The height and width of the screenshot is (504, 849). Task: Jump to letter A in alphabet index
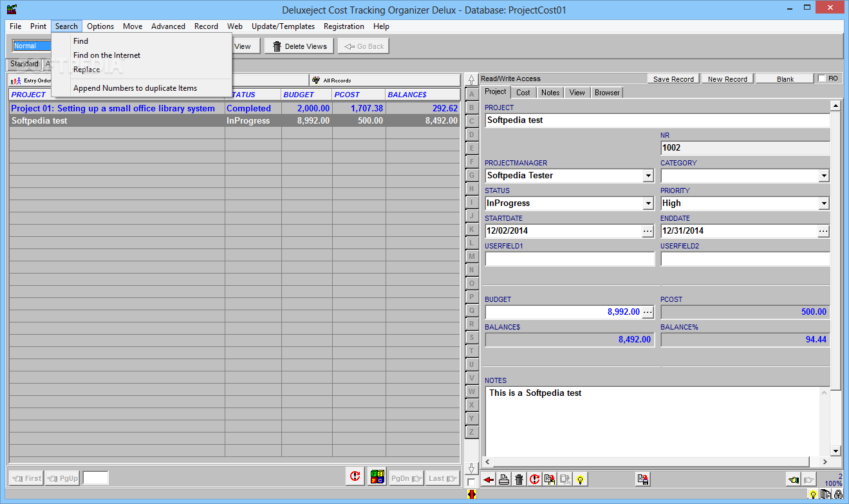(472, 94)
